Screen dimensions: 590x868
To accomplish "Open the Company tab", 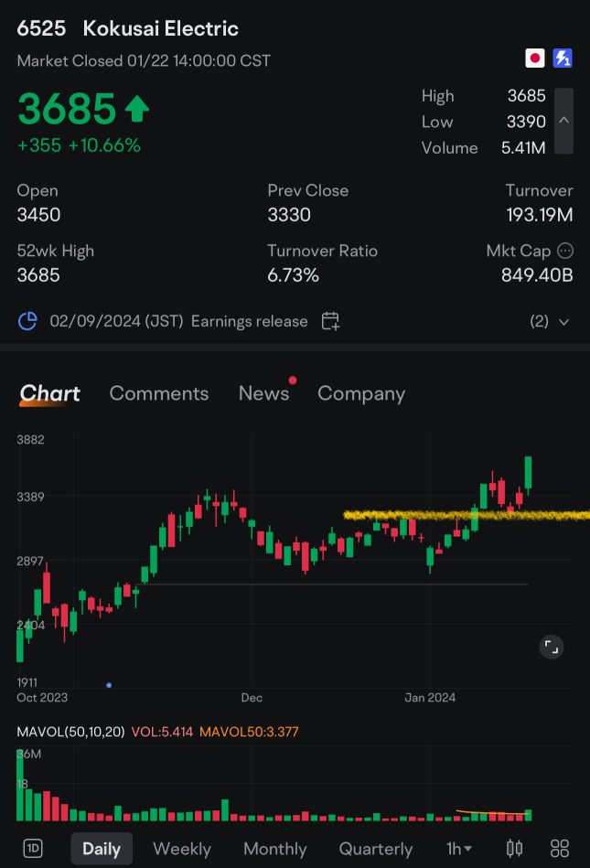I will 361,393.
